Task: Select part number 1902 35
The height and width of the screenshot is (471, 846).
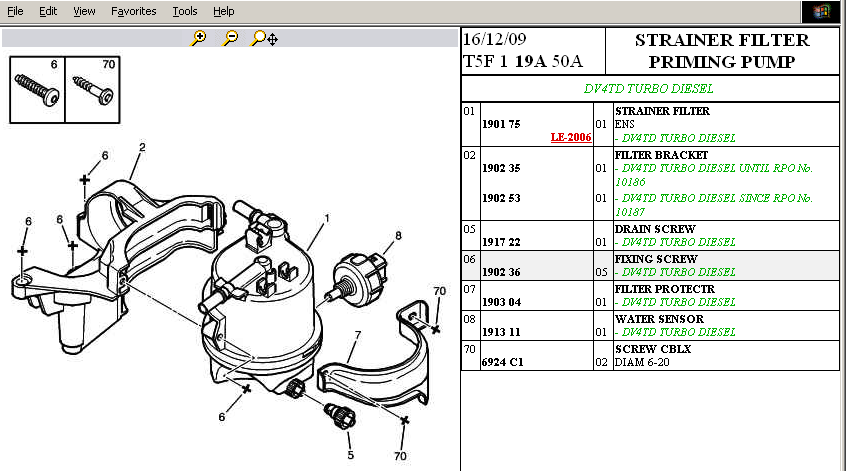Action: 501,168
